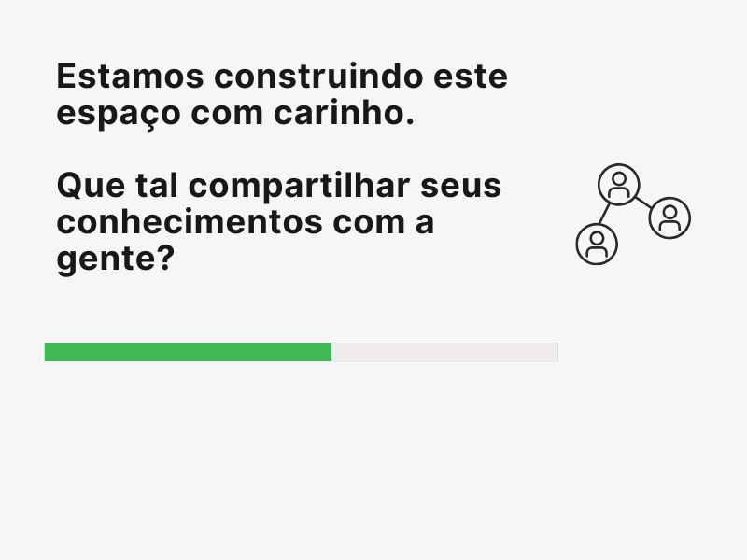Image resolution: width=747 pixels, height=560 pixels.
Task: Click the words "com a" after conhecimentos
Action: (384, 224)
